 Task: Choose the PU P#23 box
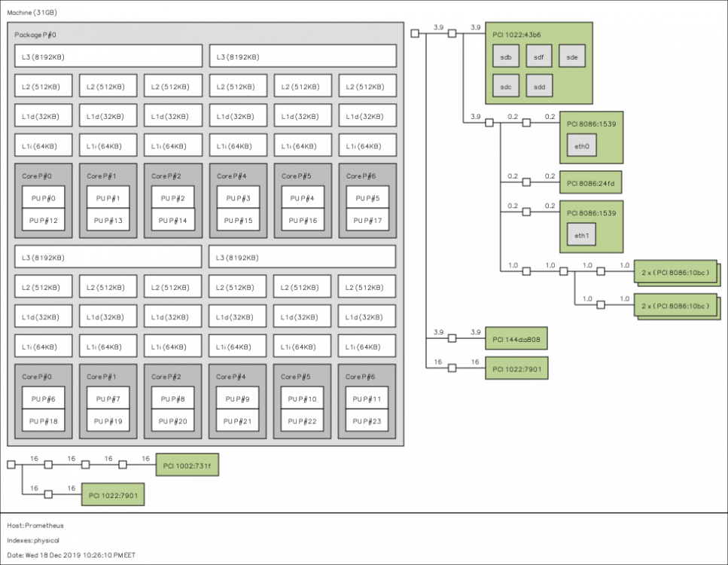[x=367, y=421]
